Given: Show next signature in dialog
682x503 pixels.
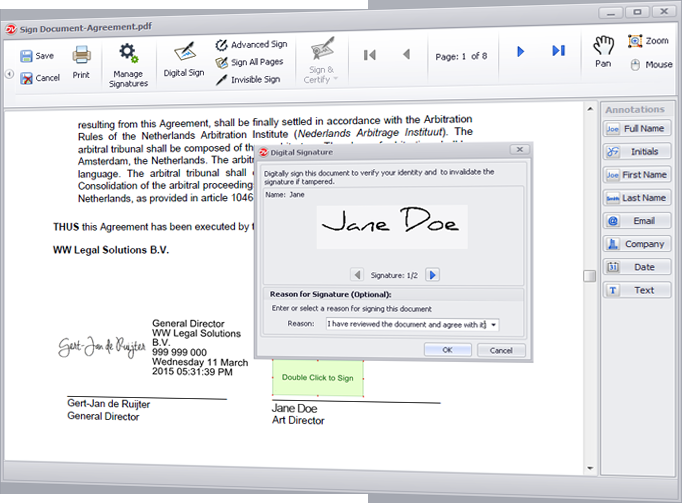Looking at the screenshot, I should [x=432, y=275].
